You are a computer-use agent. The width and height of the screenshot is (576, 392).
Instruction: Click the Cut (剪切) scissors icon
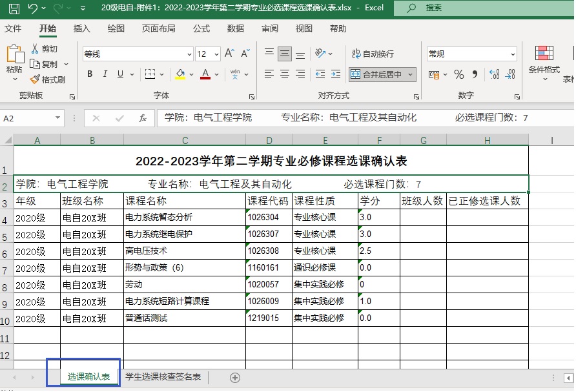pyautogui.click(x=36, y=49)
